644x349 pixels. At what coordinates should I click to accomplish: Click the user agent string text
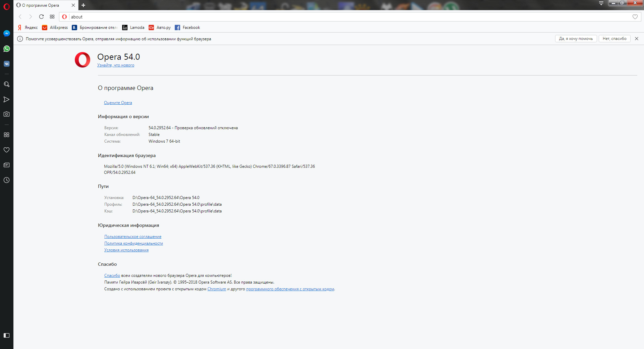coord(209,169)
